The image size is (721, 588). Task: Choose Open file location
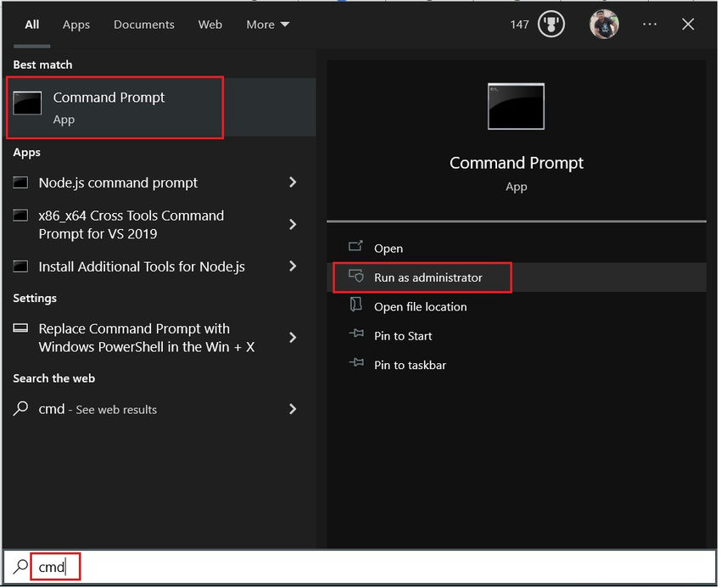[518, 308]
